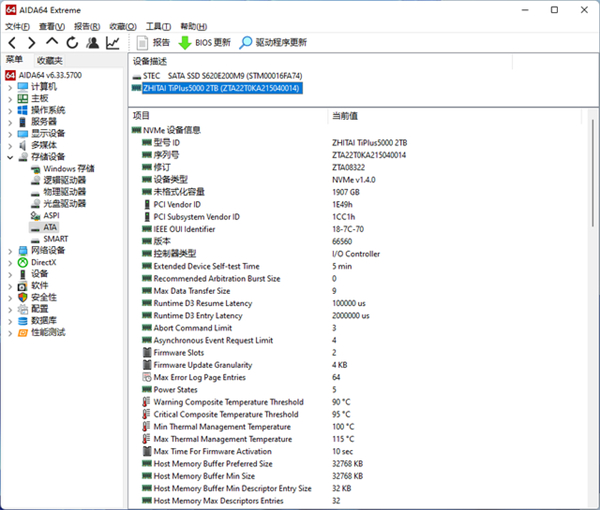
Task: Select SMART under 存储设备
Action: pyautogui.click(x=56, y=239)
